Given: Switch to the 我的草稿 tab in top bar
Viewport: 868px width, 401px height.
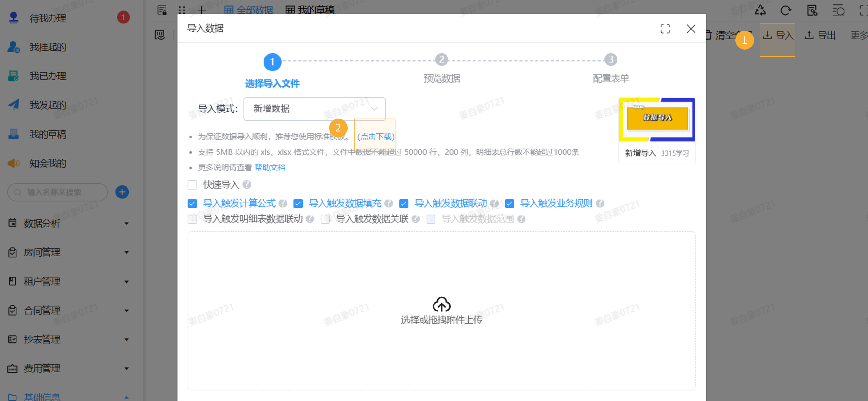Looking at the screenshot, I should tap(310, 10).
